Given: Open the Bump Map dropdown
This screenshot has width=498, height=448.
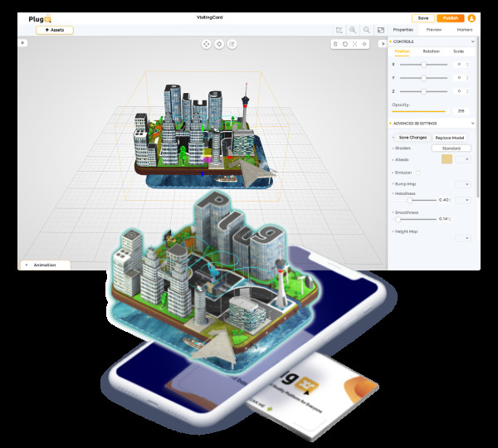Looking at the screenshot, I should [461, 184].
